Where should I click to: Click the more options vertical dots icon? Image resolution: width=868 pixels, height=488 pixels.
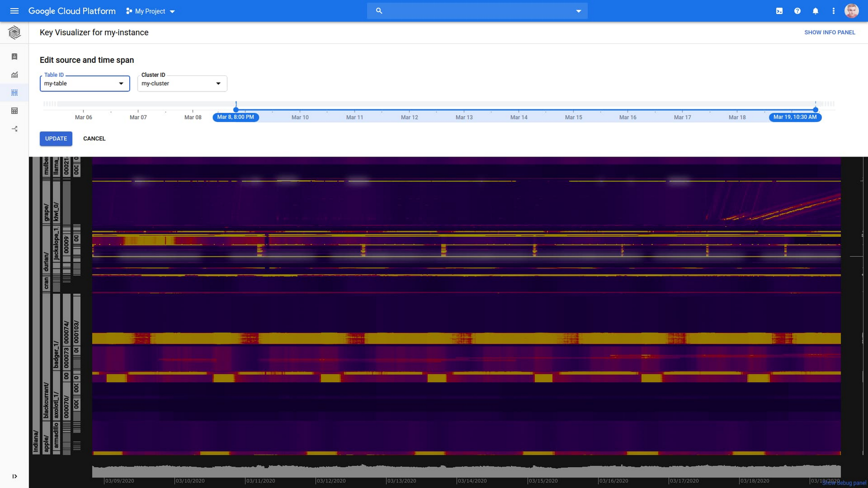point(833,11)
